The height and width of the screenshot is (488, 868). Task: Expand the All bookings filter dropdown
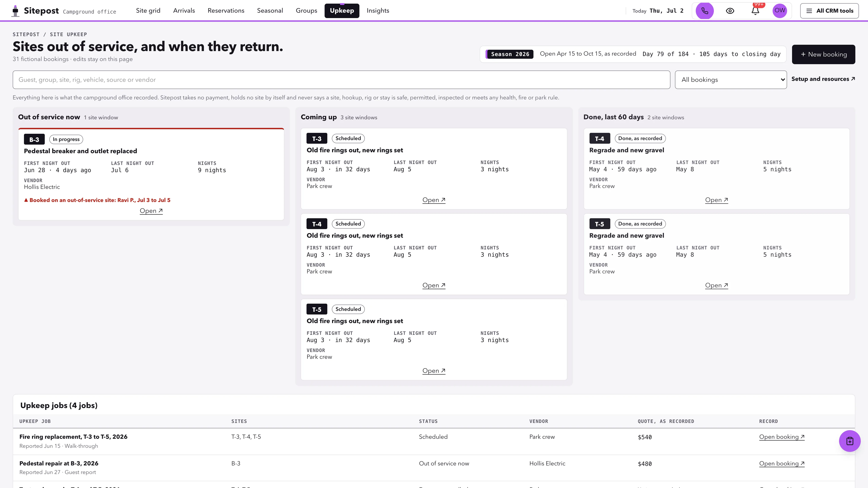(x=731, y=80)
